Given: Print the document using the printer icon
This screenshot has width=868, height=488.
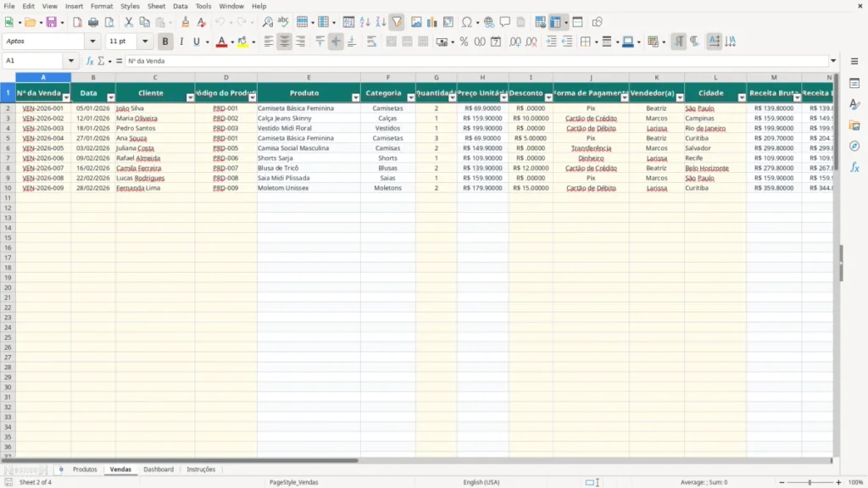Looking at the screenshot, I should (x=93, y=22).
